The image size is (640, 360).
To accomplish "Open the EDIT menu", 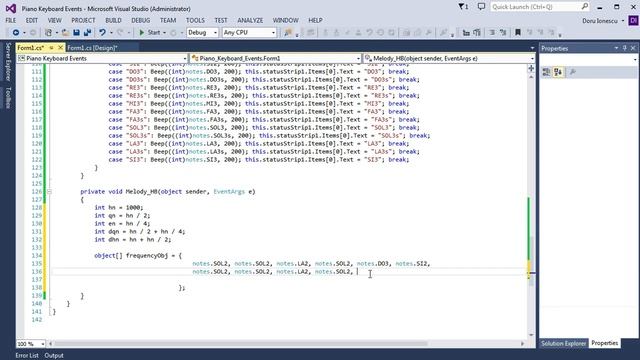I will (32, 20).
